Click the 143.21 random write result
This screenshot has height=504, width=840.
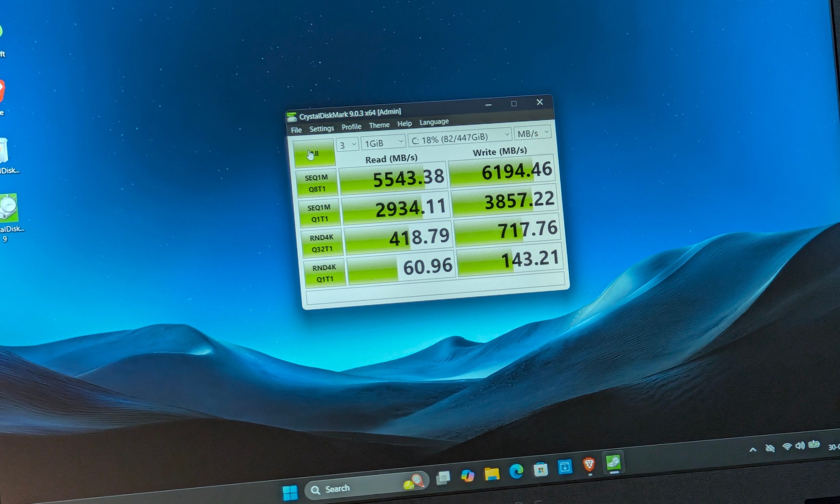[509, 260]
